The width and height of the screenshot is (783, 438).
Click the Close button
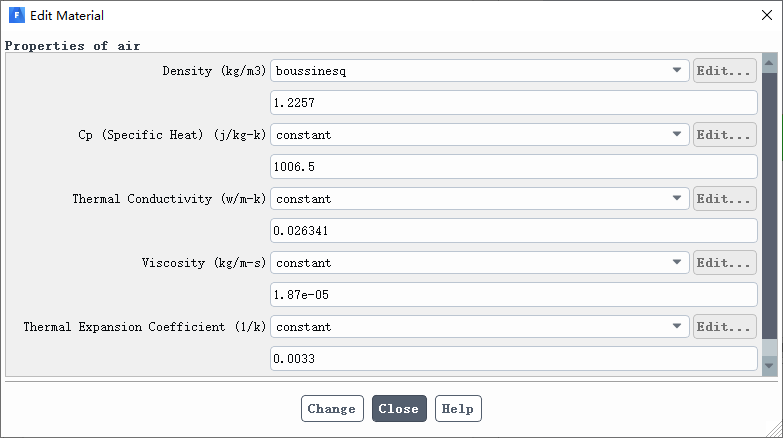pos(399,409)
